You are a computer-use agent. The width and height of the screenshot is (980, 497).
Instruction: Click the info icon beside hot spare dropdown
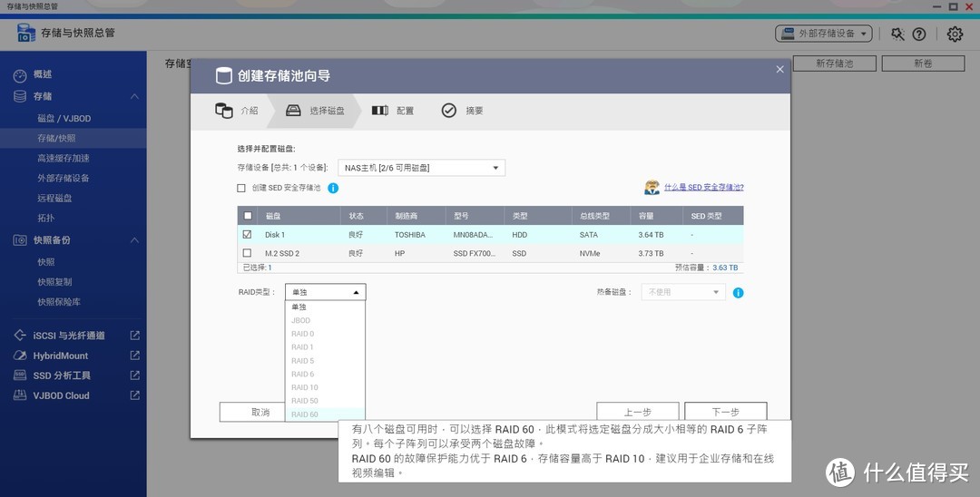tap(738, 292)
